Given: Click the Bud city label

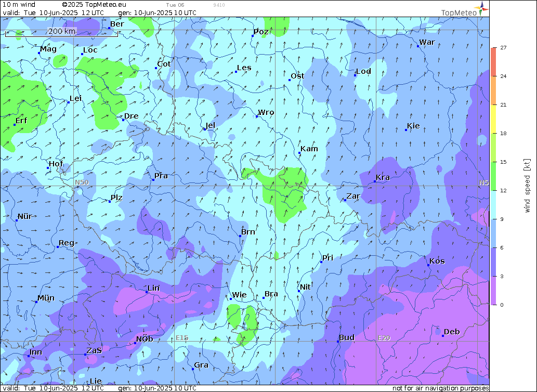Looking at the screenshot, I should coord(347,337).
